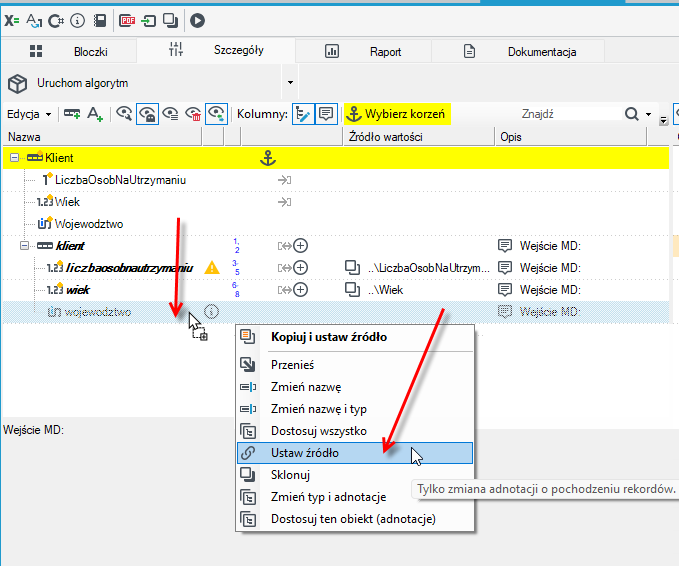
Task: Export to PDF using the PDF icon
Action: click(x=127, y=20)
